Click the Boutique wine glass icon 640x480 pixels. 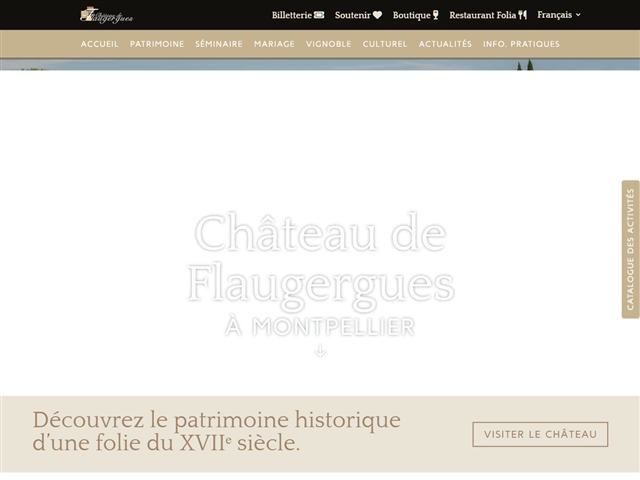tap(436, 15)
